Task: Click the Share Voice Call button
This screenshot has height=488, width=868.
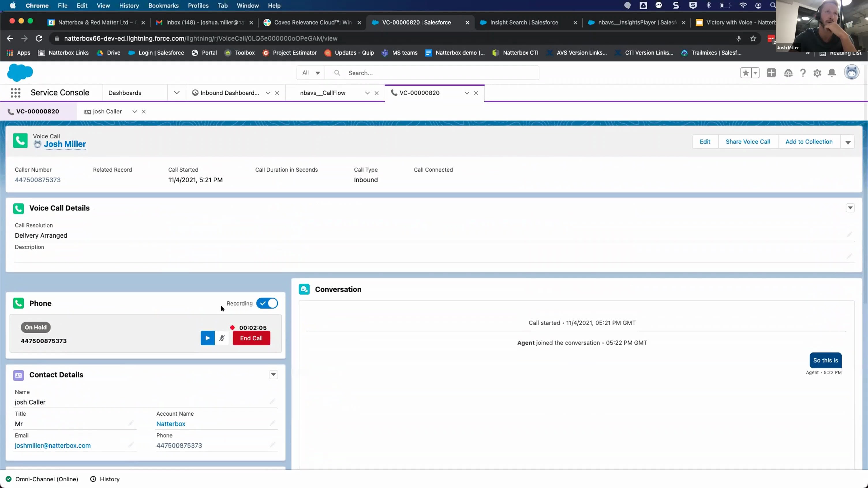Action: pos(748,142)
